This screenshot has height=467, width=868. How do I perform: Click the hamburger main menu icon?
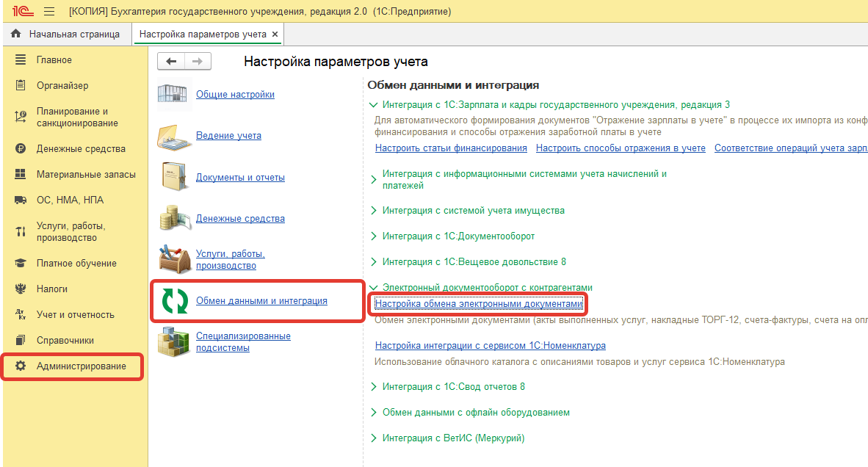tap(49, 12)
